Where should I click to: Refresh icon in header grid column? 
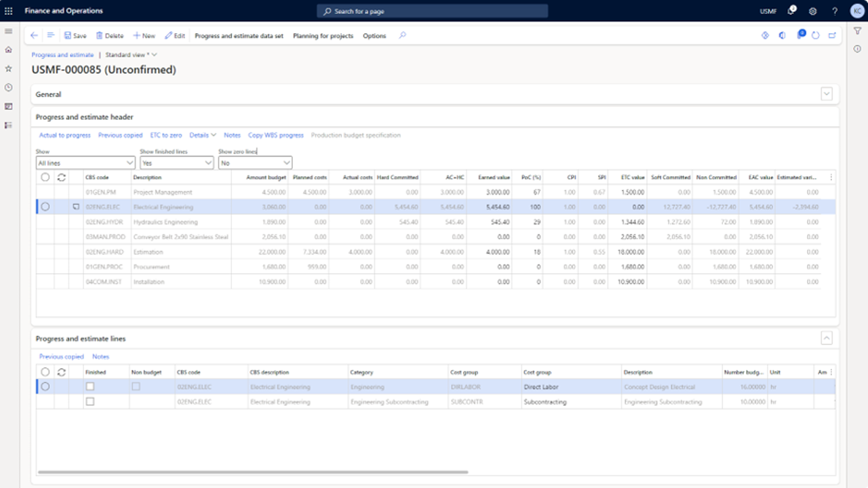pos(62,178)
